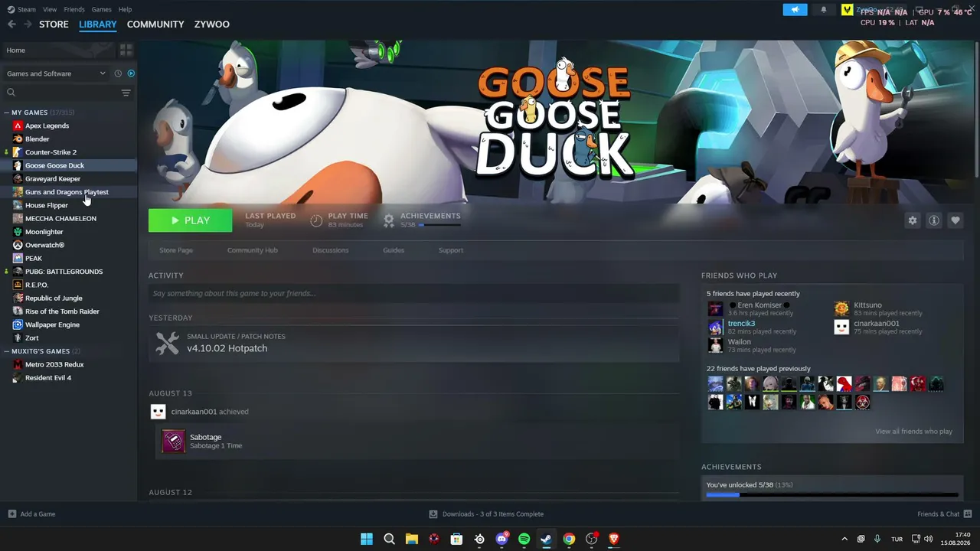Open the Support link
980x551 pixels.
point(451,250)
